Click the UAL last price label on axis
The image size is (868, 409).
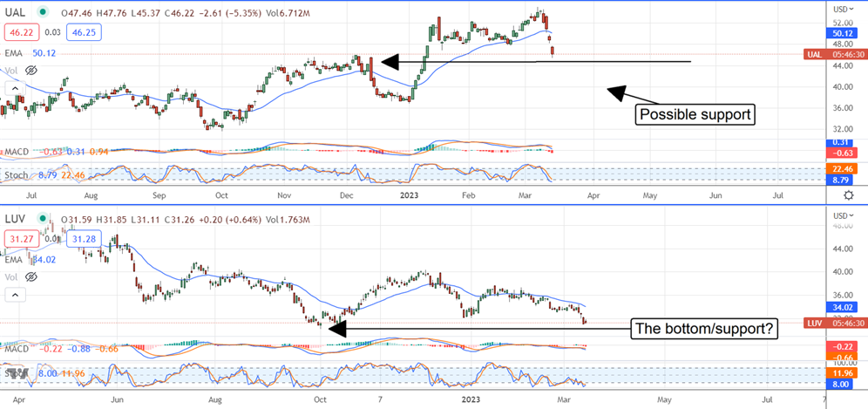tap(836, 54)
